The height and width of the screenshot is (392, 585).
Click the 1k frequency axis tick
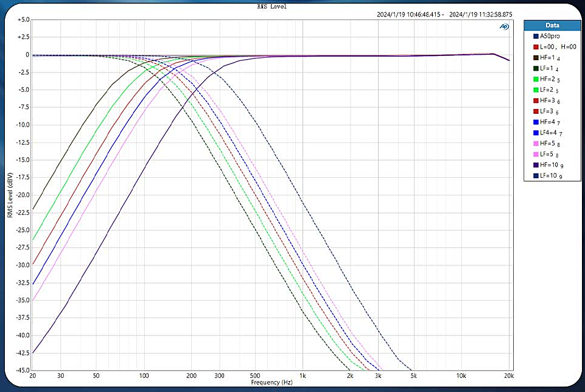pos(303,376)
